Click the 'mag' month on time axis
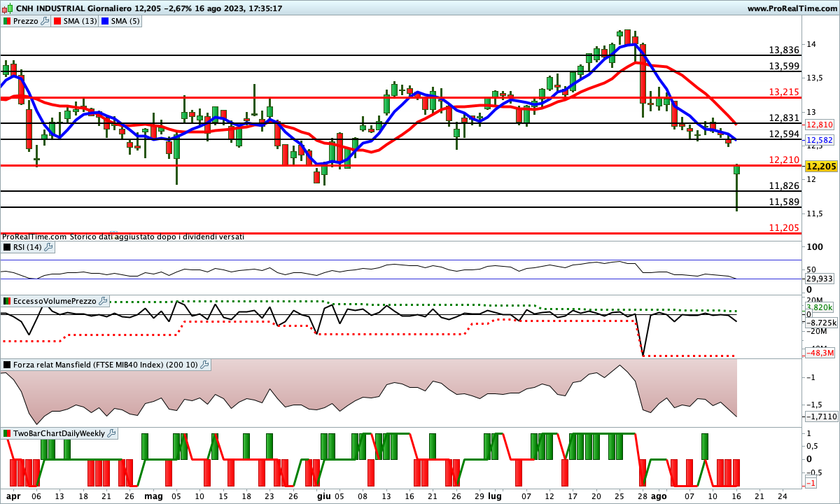The image size is (840, 504). (153, 496)
